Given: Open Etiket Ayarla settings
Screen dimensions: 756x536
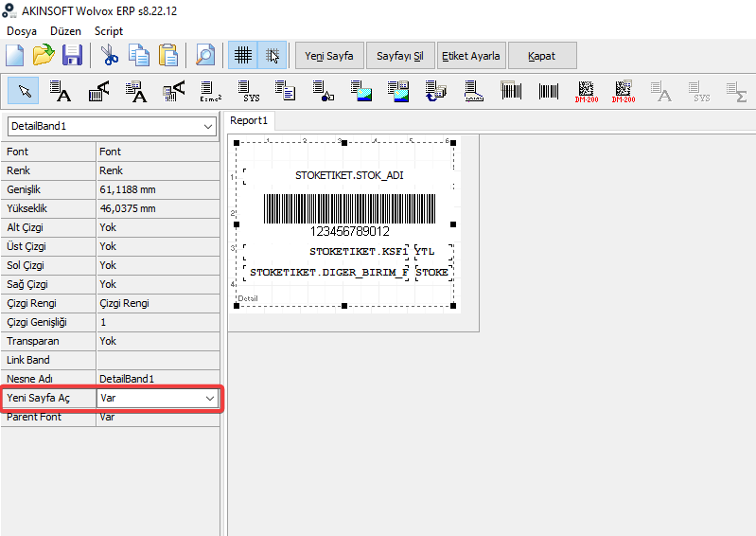Looking at the screenshot, I should point(471,56).
